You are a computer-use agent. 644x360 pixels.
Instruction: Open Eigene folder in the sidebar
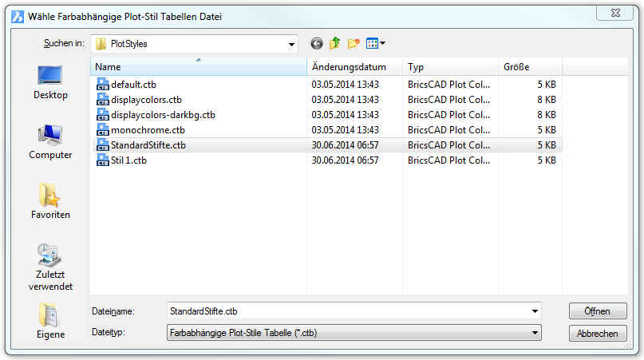tap(50, 321)
